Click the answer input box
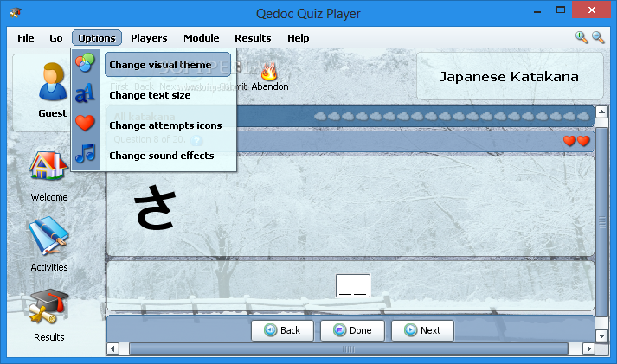This screenshot has width=617, height=364. 352,285
